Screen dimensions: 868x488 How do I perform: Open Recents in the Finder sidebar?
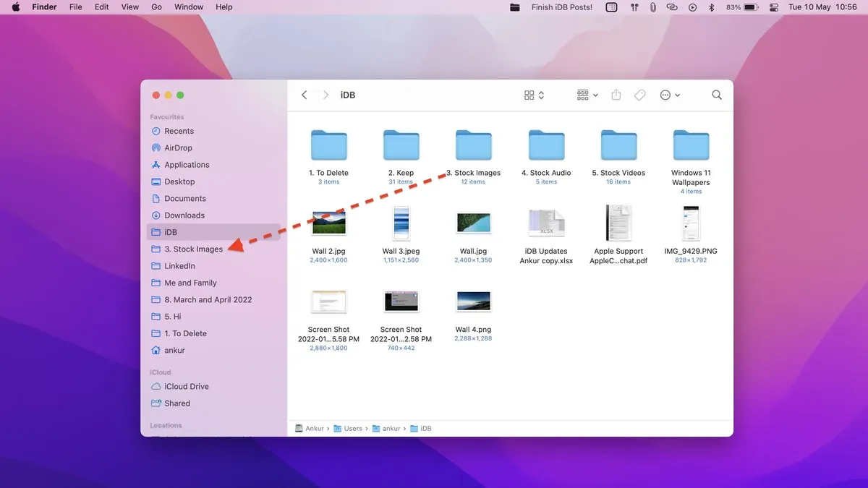point(213,131)
